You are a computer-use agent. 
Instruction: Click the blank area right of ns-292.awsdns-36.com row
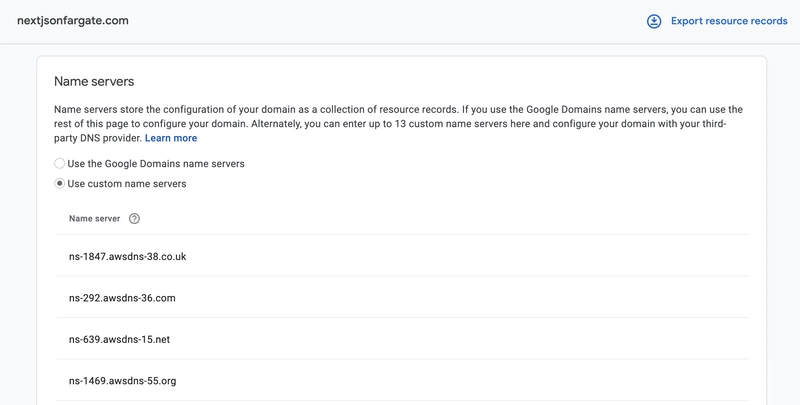click(500, 298)
